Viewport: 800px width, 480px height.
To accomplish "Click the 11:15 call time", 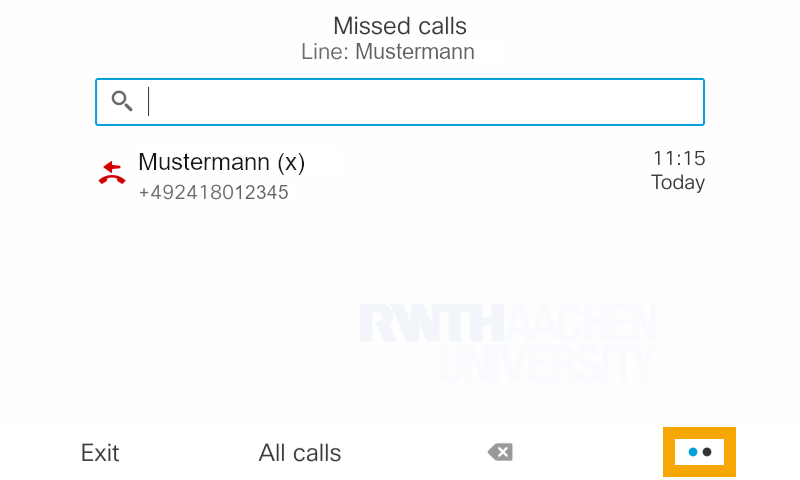I will click(679, 158).
